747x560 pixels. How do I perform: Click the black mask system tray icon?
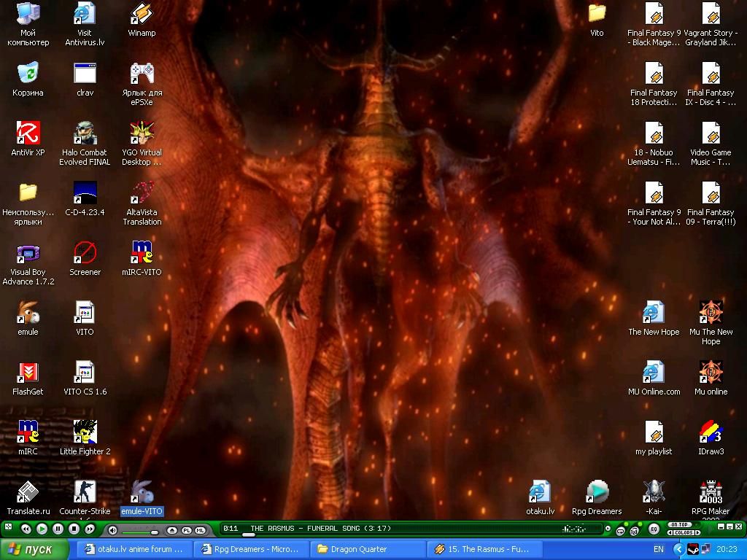click(x=693, y=549)
